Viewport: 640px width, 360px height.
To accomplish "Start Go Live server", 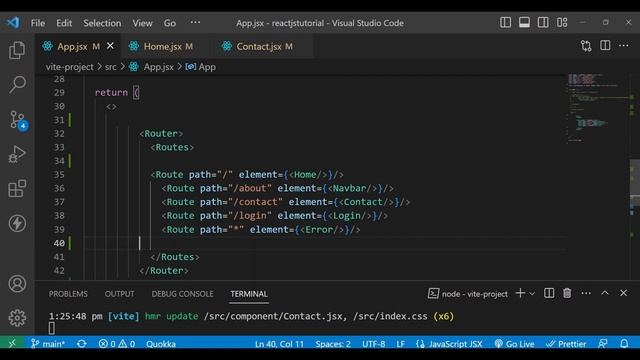I will pos(514,344).
